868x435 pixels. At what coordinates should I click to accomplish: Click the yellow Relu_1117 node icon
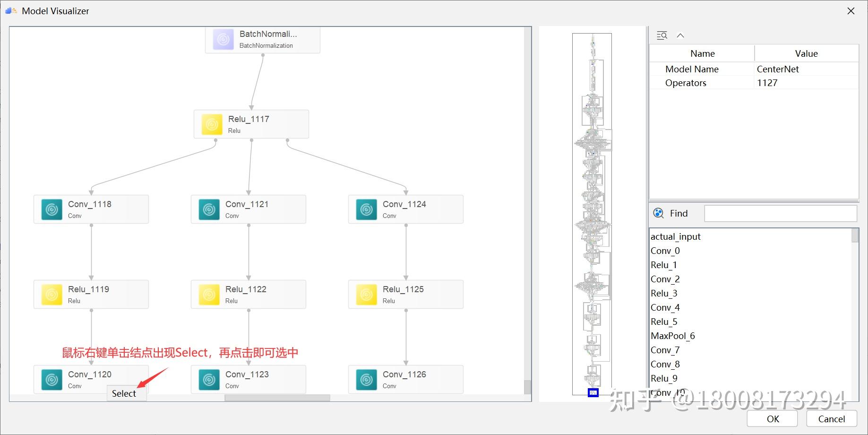point(211,124)
